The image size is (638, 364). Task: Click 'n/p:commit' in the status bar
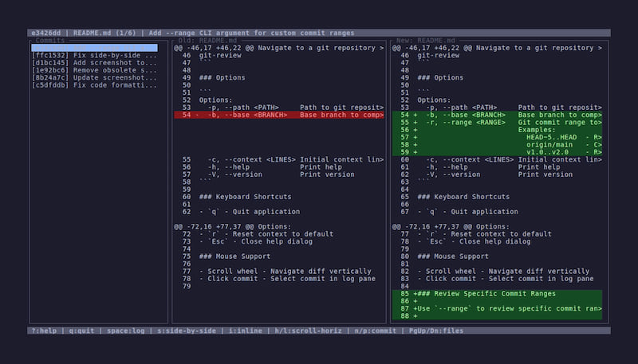(x=375, y=331)
